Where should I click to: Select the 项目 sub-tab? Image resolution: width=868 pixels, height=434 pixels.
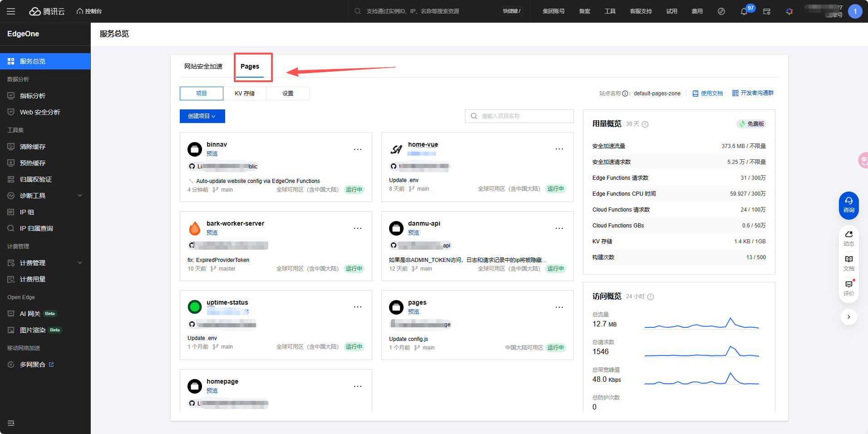click(202, 94)
